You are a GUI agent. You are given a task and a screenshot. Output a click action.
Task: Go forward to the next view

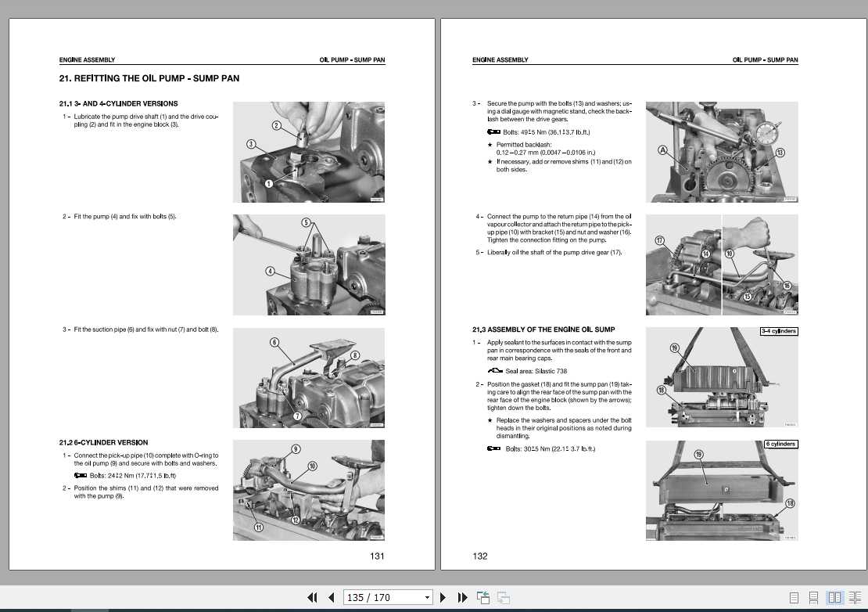tap(503, 596)
